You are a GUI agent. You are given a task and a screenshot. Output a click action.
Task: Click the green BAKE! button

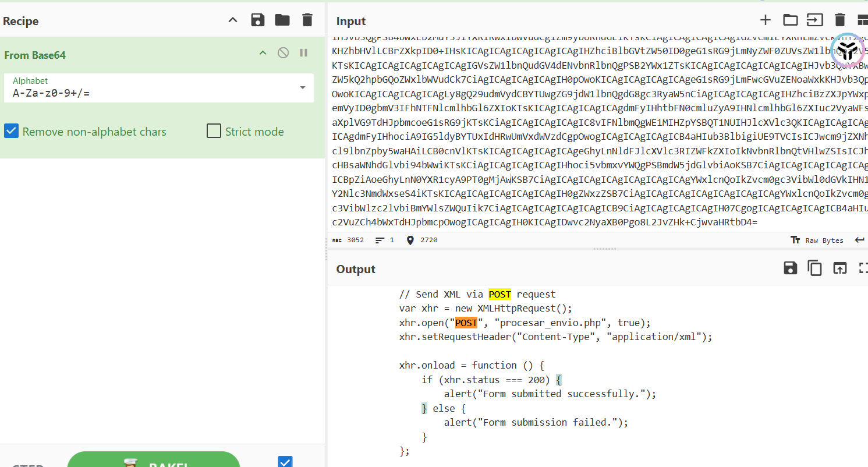[x=154, y=460]
